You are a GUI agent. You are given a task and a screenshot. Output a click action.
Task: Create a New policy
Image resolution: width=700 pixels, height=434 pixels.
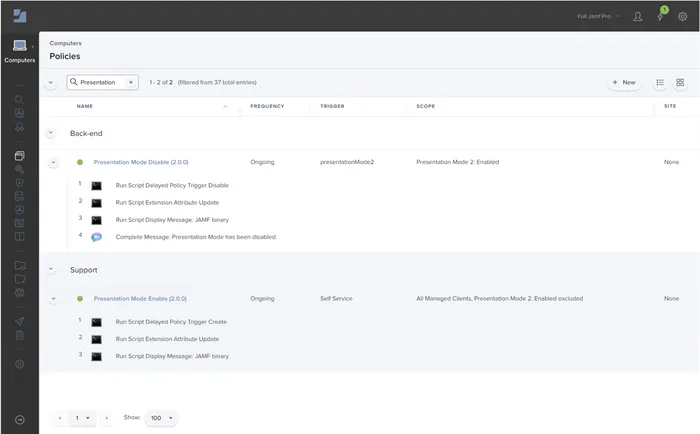(x=625, y=82)
